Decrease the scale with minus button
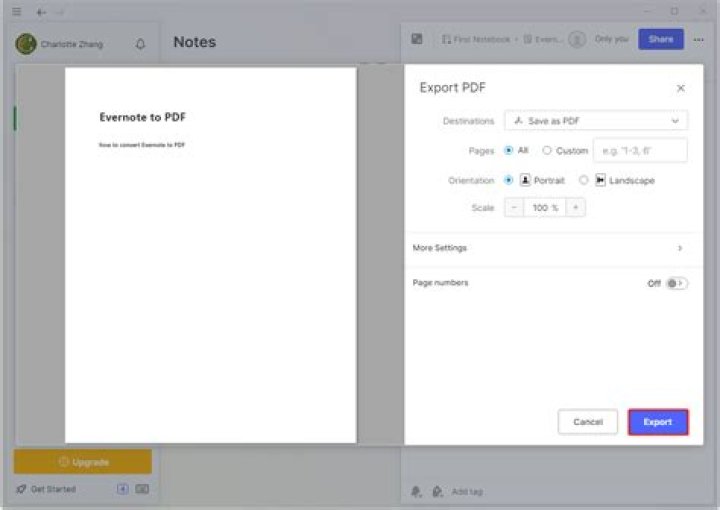 pos(514,207)
